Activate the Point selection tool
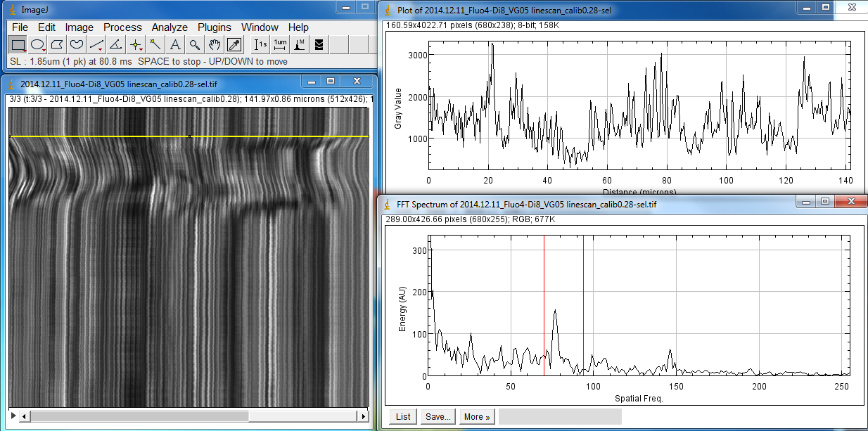The width and height of the screenshot is (868, 431). click(135, 44)
